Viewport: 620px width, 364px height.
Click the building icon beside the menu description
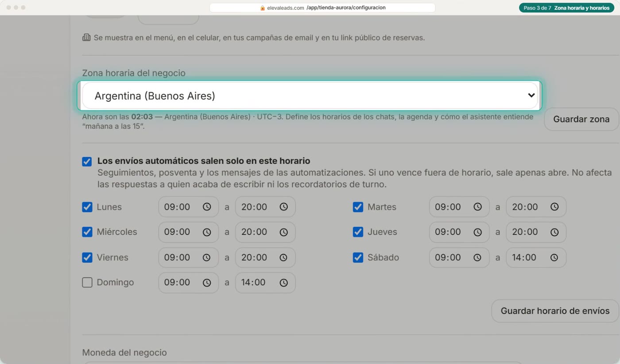[86, 38]
